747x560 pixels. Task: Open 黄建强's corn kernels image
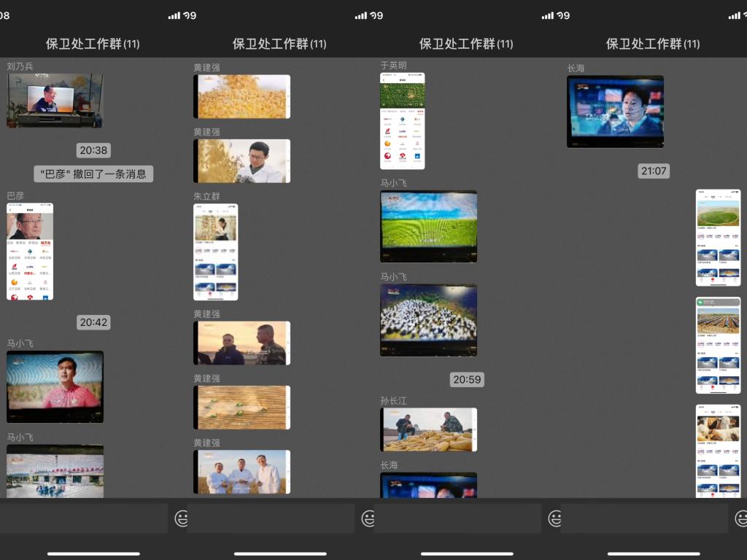pyautogui.click(x=241, y=96)
